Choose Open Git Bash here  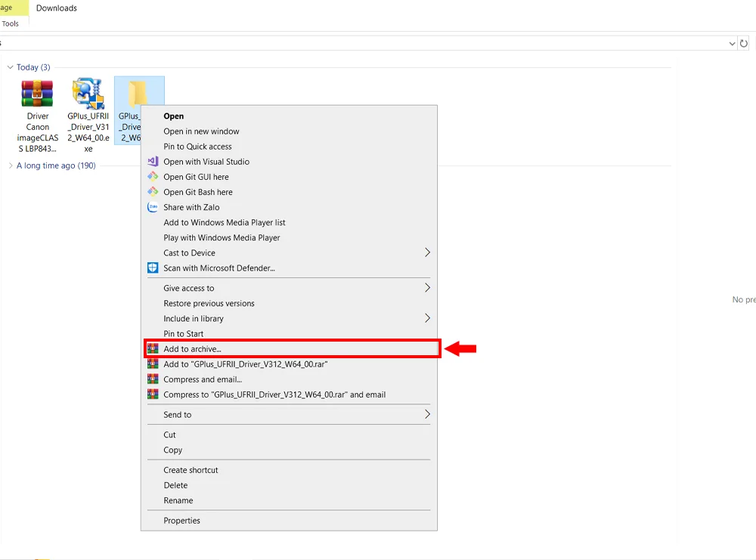pyautogui.click(x=289, y=192)
